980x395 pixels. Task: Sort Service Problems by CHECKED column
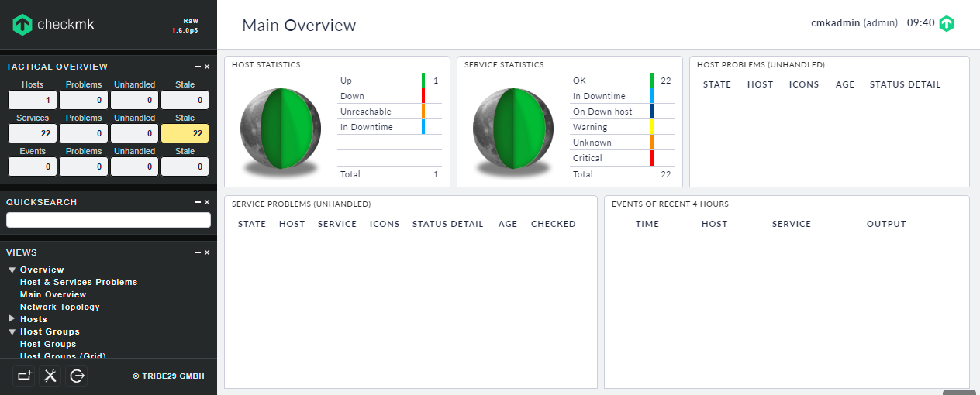pyautogui.click(x=554, y=224)
